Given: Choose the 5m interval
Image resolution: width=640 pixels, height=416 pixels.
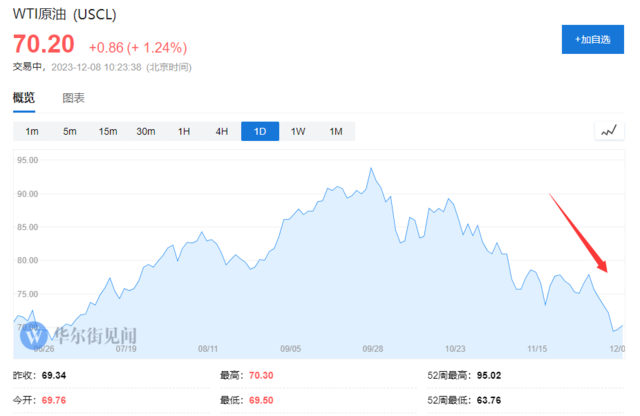Looking at the screenshot, I should pos(70,132).
